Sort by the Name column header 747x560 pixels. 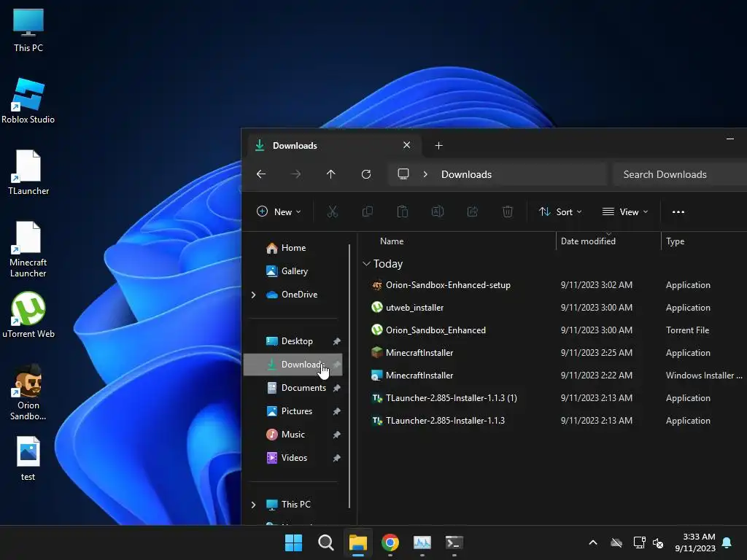pos(392,241)
